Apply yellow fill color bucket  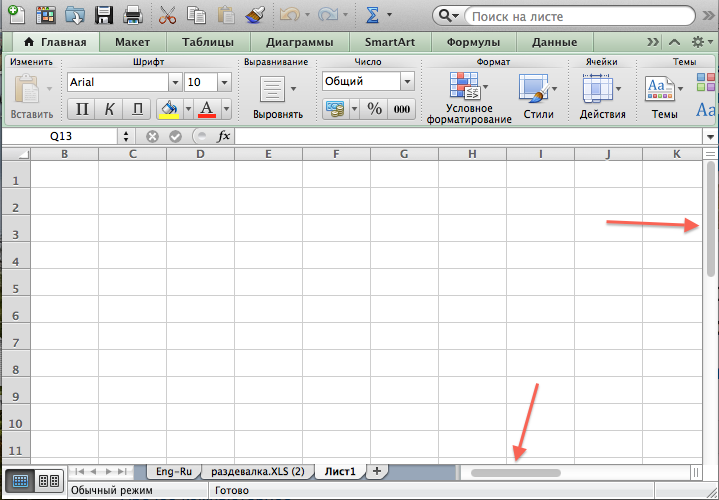click(169, 109)
